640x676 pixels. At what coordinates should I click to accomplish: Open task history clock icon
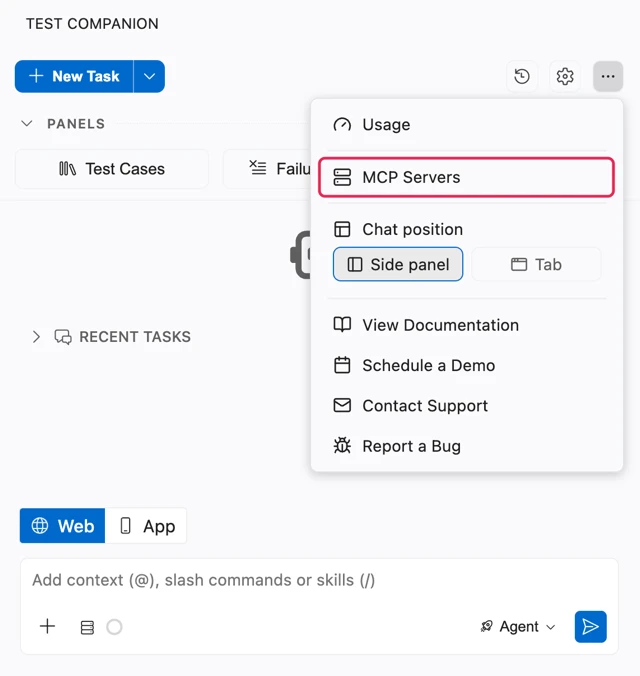pyautogui.click(x=522, y=76)
